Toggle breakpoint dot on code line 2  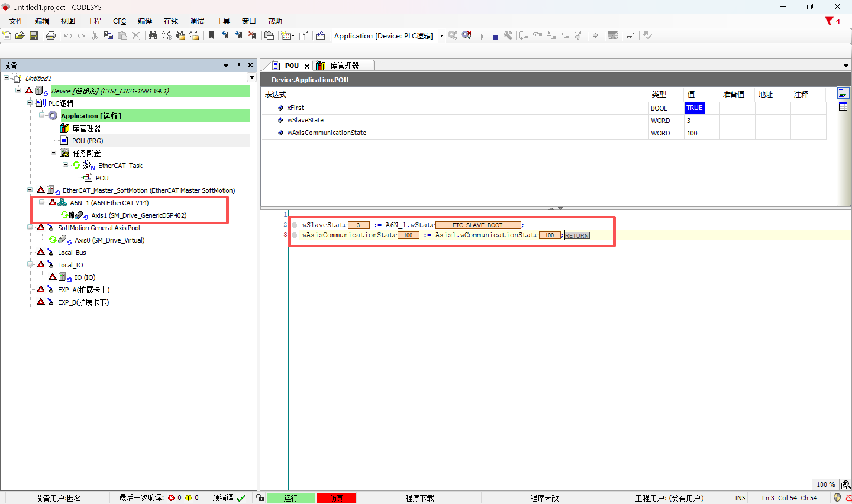click(x=294, y=225)
